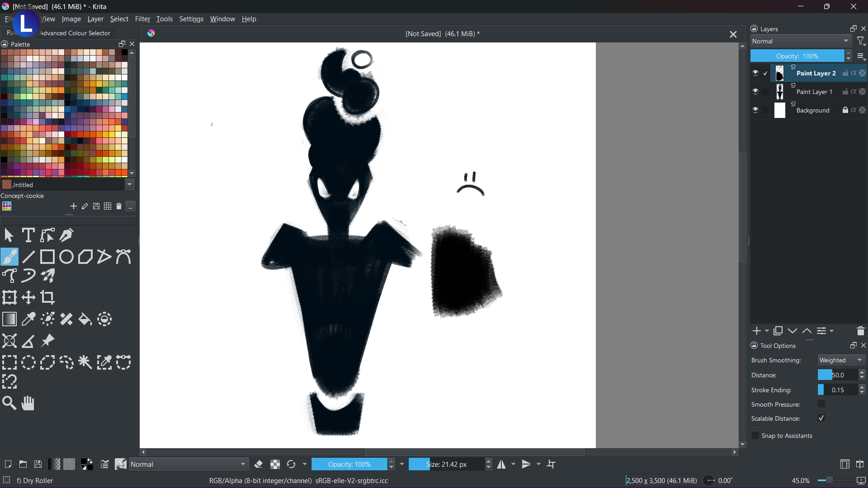Select the Text tool
868x488 pixels.
click(x=28, y=235)
